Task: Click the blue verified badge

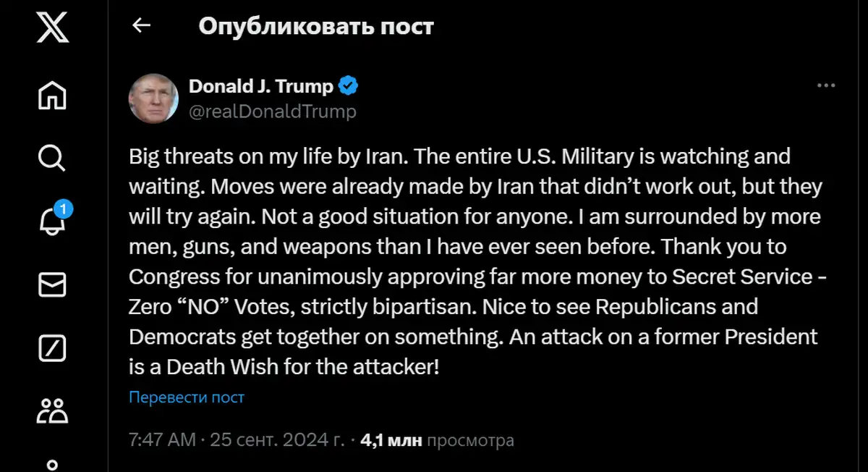Action: 348,86
